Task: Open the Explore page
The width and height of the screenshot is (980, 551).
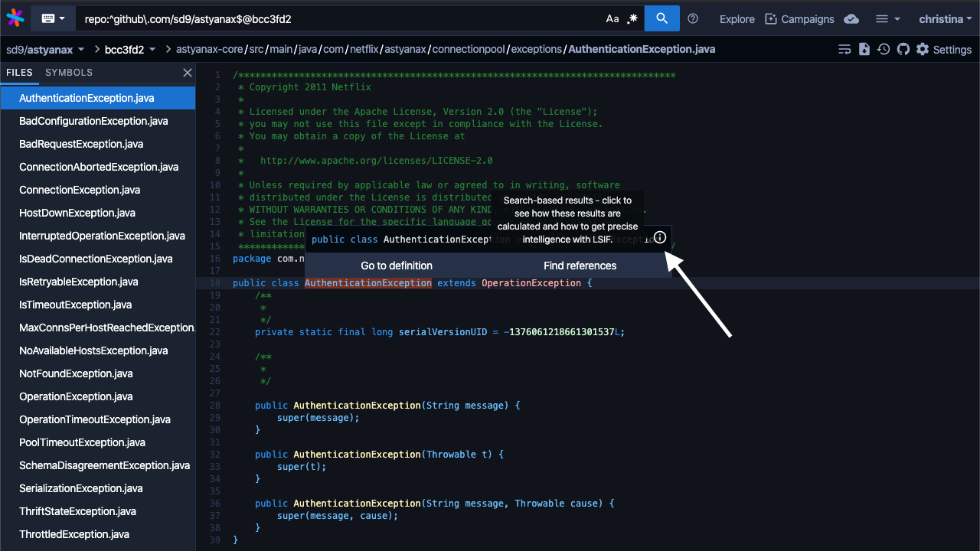Action: point(737,19)
